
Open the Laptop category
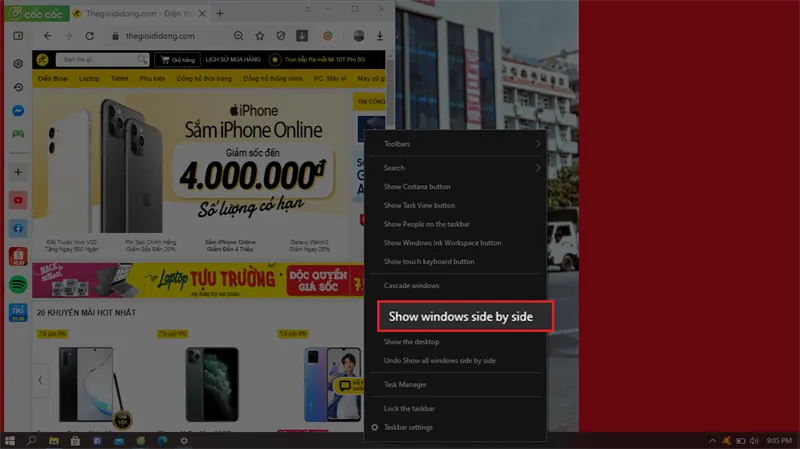(x=89, y=79)
